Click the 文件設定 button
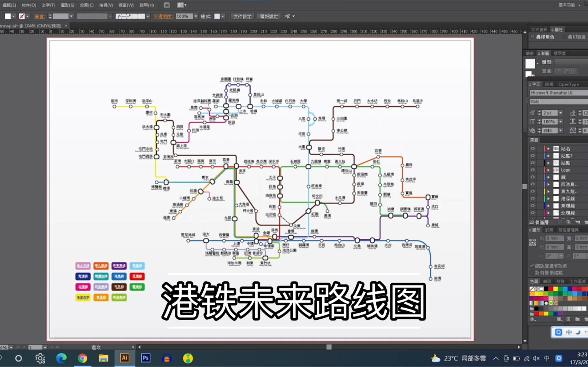Screen dimensions: 588x367 [242, 16]
